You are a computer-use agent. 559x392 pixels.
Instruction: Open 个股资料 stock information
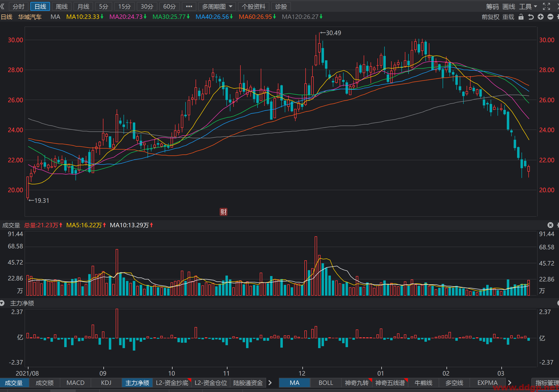click(x=254, y=7)
